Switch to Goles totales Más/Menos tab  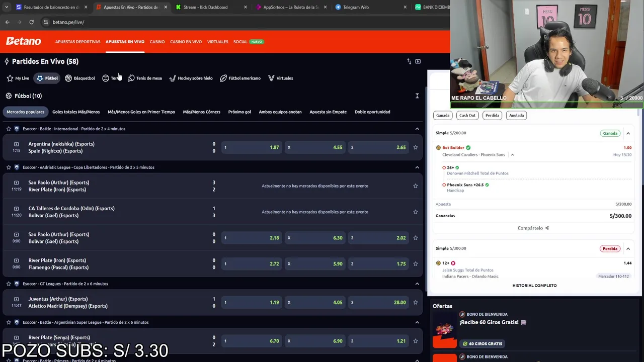[76, 112]
